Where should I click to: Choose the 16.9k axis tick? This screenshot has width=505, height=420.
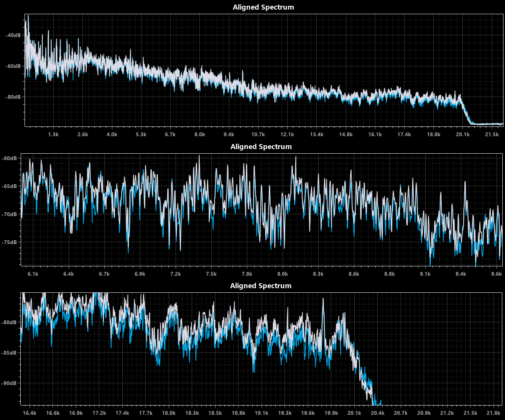76,413
